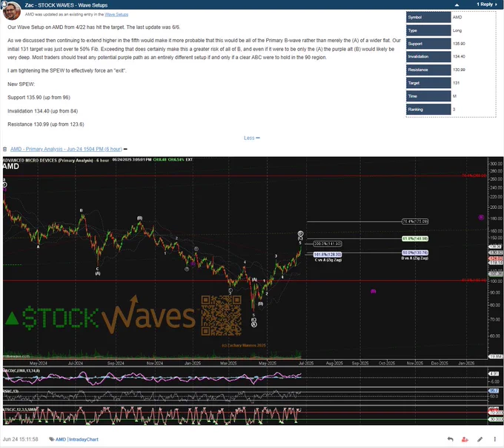504x448 pixels.
Task: Click the 135.90 support value in table
Action: coord(459,44)
